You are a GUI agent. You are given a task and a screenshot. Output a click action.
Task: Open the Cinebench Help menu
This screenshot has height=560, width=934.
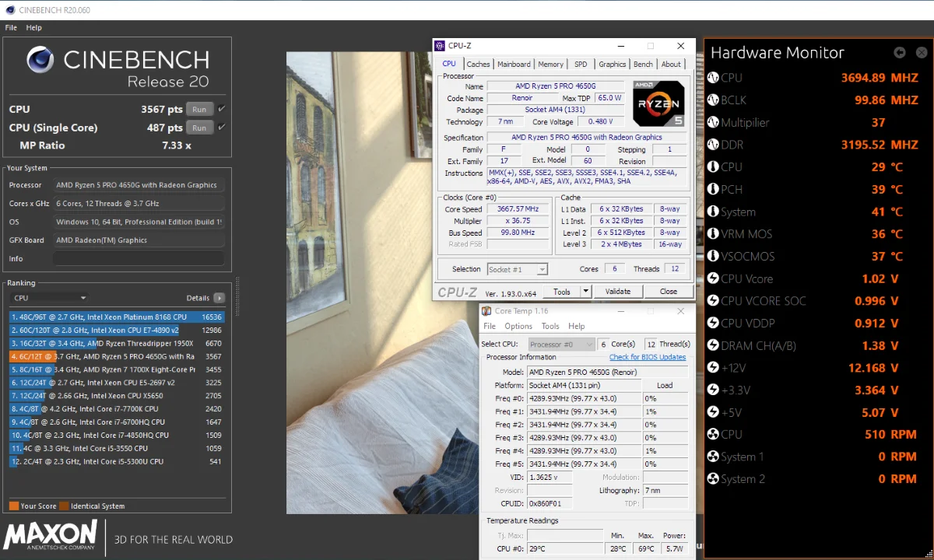coord(33,28)
